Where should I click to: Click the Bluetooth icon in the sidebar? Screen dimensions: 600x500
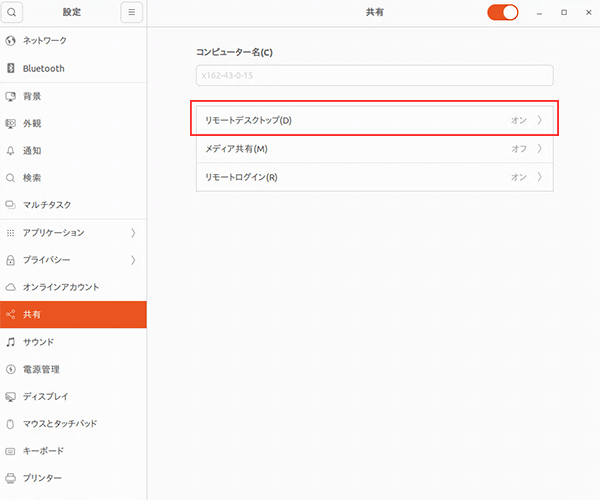point(11,68)
